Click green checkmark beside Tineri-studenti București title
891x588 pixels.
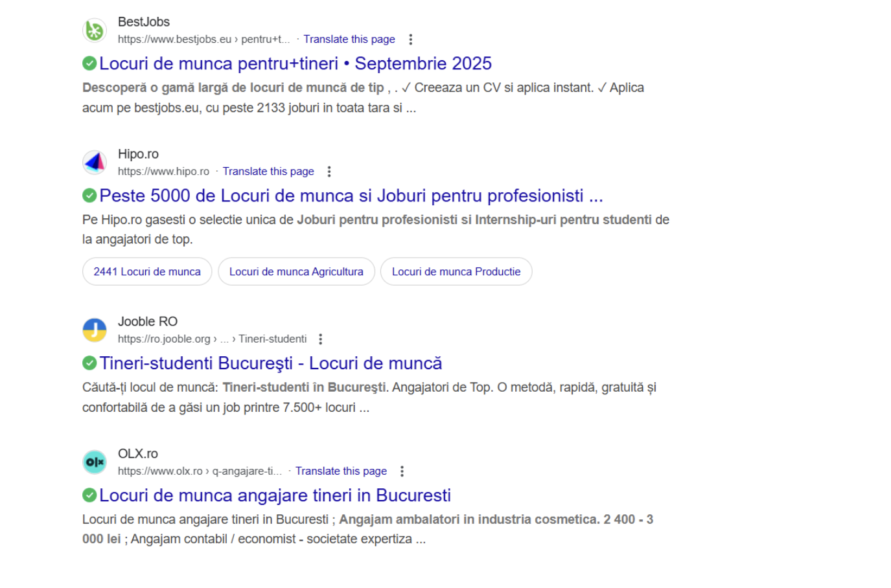(89, 363)
